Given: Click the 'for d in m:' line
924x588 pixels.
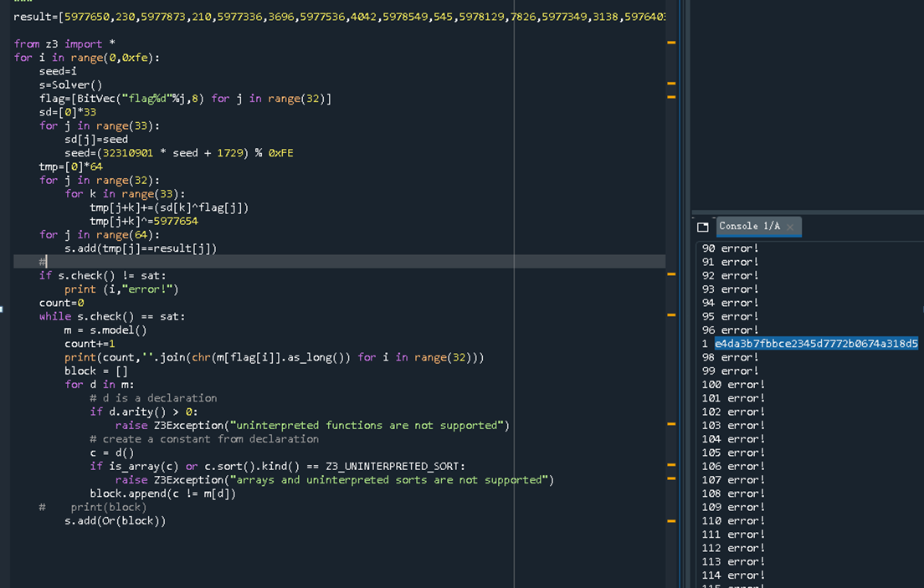Looking at the screenshot, I should click(x=99, y=384).
